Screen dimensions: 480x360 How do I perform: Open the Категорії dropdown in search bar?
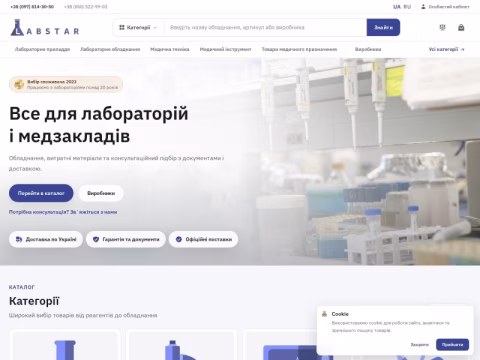(138, 28)
